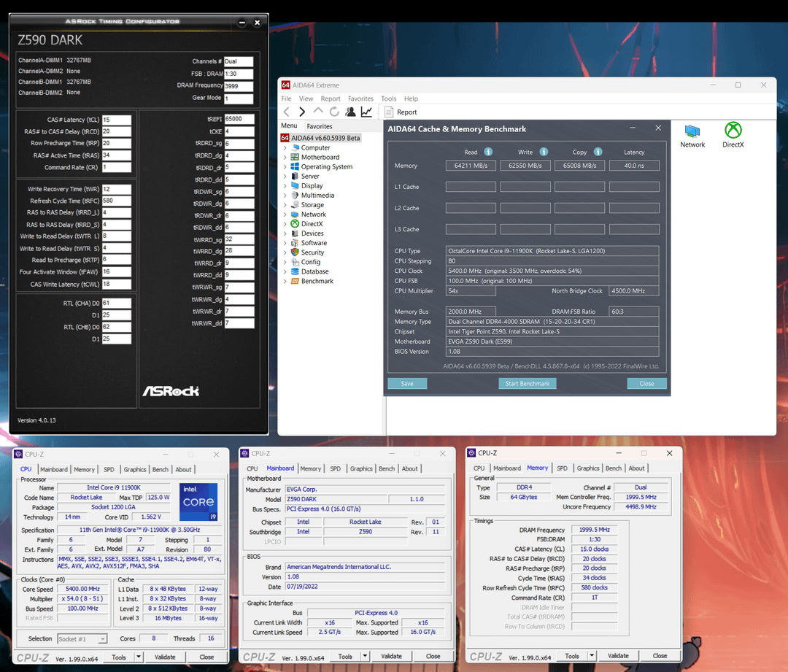Image resolution: width=788 pixels, height=672 pixels.
Task: Click the Write info icon in benchmark
Action: [544, 152]
